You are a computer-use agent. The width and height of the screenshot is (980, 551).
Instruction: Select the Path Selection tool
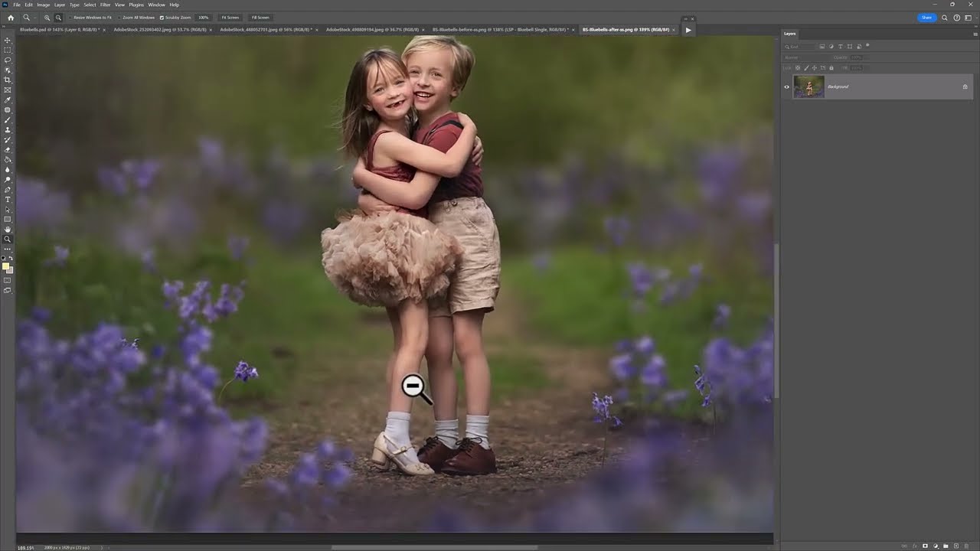pyautogui.click(x=8, y=209)
